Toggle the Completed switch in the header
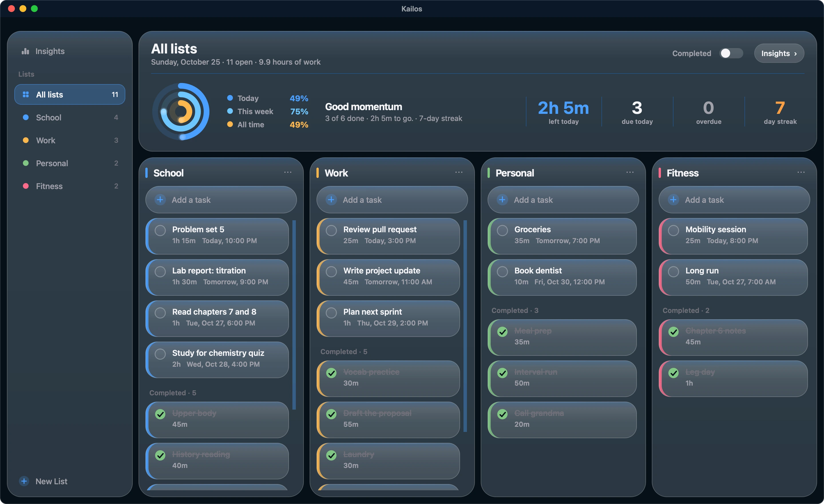The height and width of the screenshot is (504, 824). click(x=731, y=53)
